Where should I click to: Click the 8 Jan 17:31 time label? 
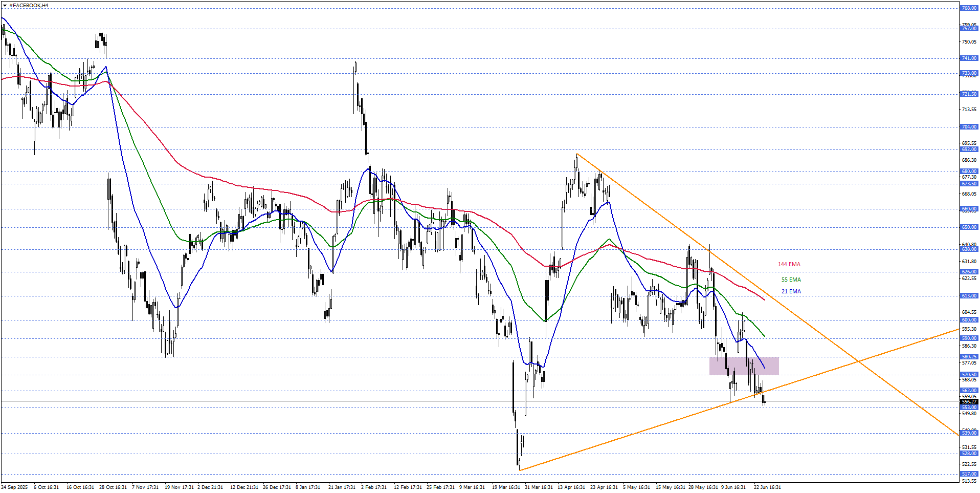tap(308, 487)
